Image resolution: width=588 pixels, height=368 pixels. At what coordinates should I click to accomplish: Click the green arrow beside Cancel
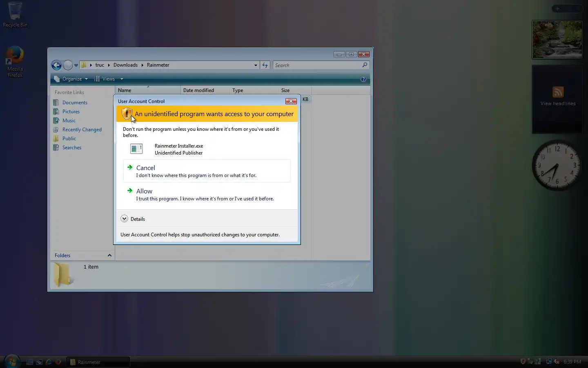[x=130, y=167]
